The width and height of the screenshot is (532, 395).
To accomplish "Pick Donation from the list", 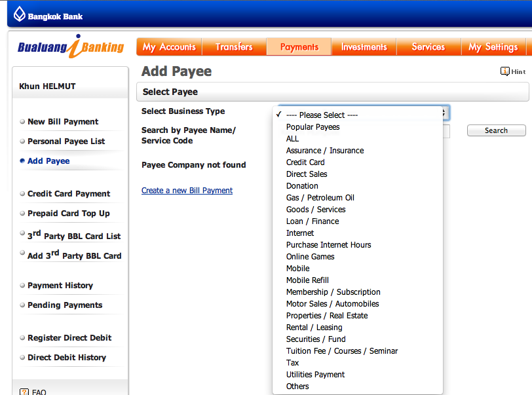I will click(358, 186).
